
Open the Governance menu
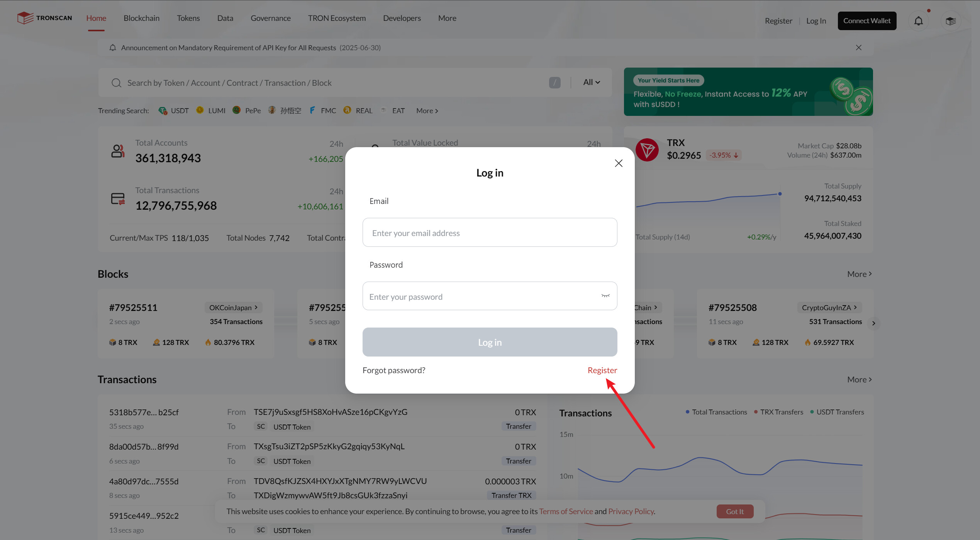coord(270,18)
